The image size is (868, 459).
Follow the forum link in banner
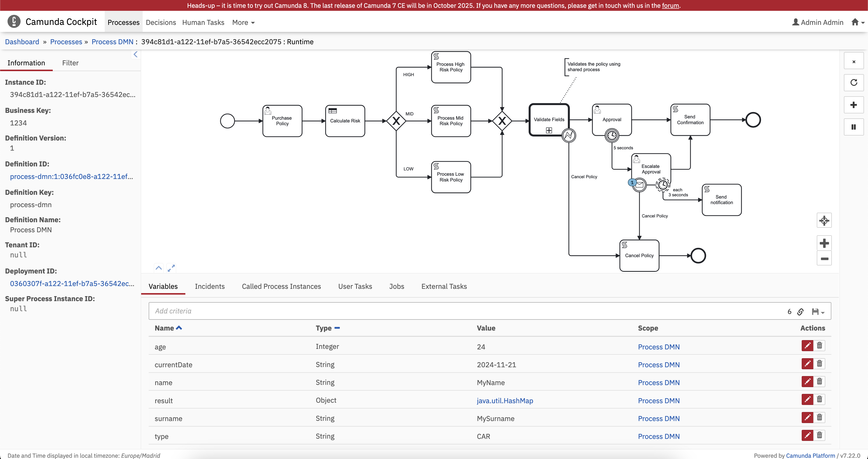(x=670, y=5)
